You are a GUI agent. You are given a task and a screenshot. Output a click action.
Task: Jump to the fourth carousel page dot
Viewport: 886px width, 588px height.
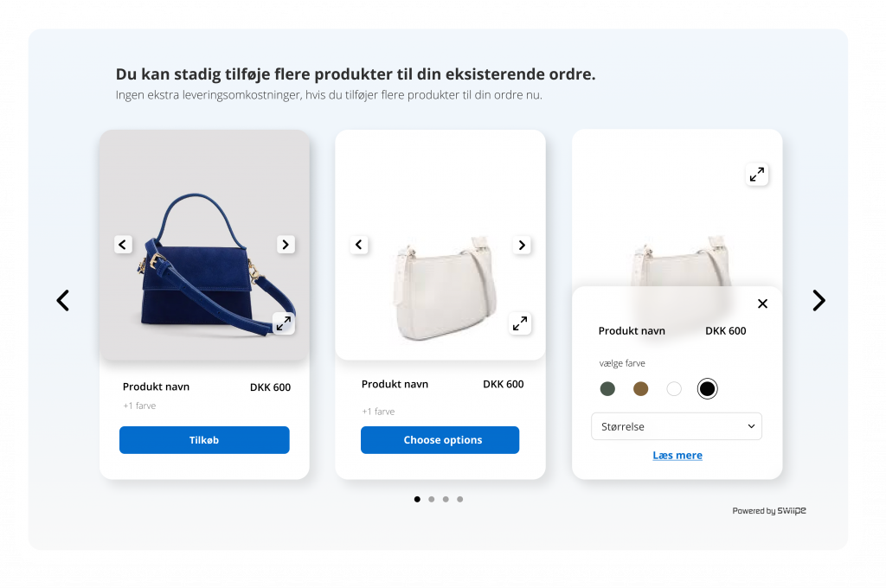pos(460,499)
